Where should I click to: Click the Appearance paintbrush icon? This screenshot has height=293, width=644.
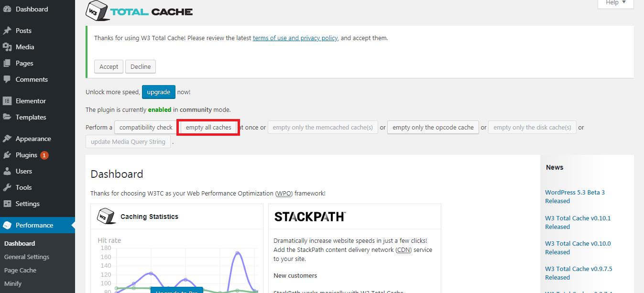(x=7, y=139)
